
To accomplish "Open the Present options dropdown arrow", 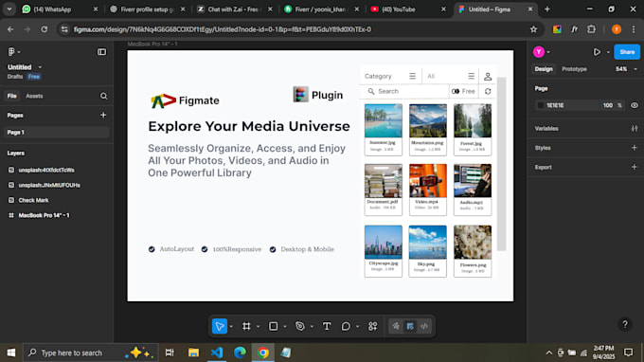I will [608, 52].
